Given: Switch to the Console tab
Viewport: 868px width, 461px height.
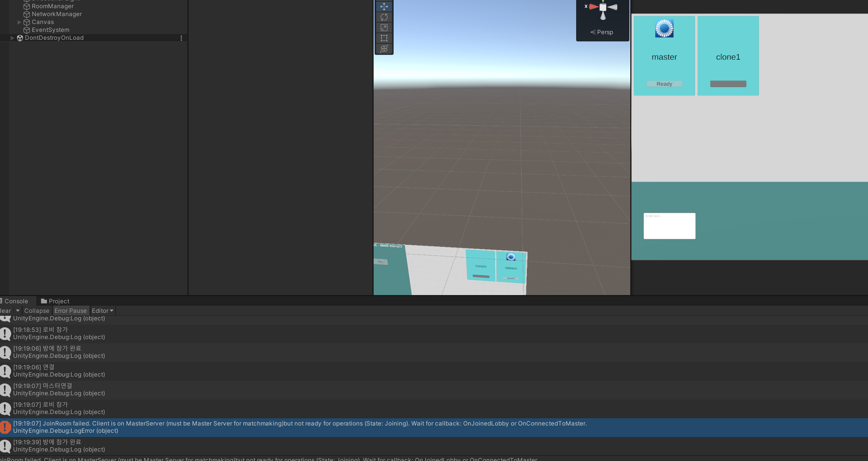Looking at the screenshot, I should point(15,301).
